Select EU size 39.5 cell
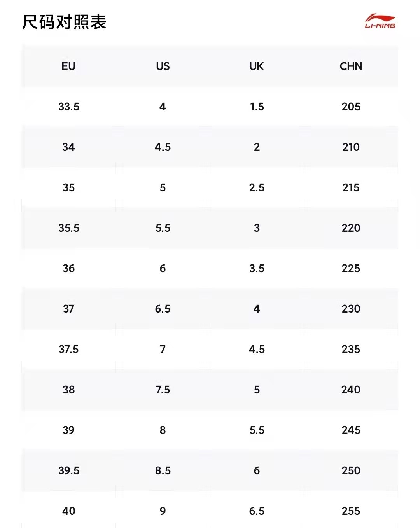The image size is (420, 528). [x=69, y=470]
